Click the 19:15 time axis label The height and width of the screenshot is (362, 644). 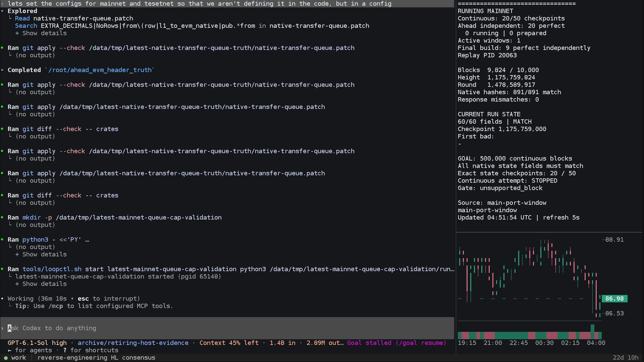click(x=467, y=343)
